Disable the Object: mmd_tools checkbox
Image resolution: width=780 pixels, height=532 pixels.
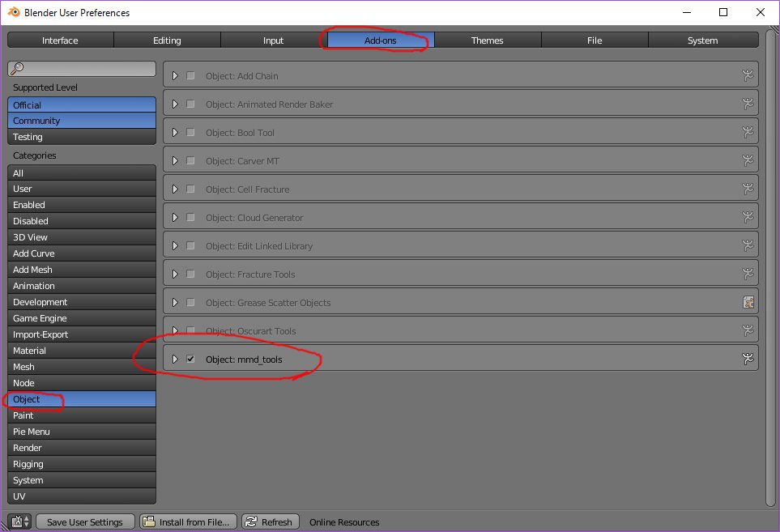coord(190,359)
